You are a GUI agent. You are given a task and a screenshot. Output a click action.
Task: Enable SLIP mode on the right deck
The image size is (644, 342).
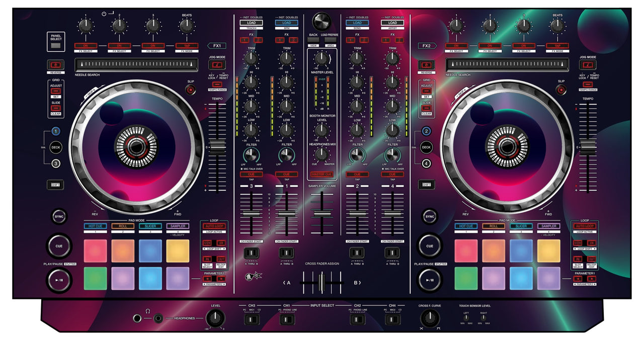561,90
